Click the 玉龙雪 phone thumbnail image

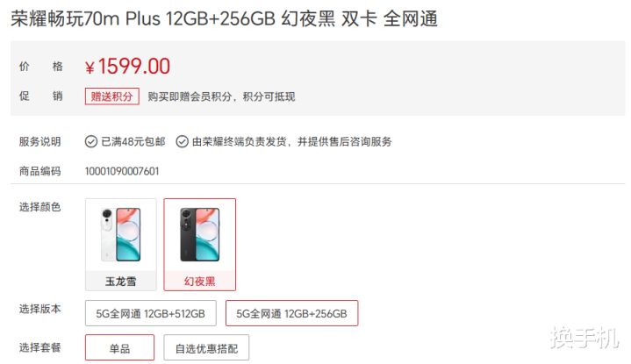(x=121, y=234)
